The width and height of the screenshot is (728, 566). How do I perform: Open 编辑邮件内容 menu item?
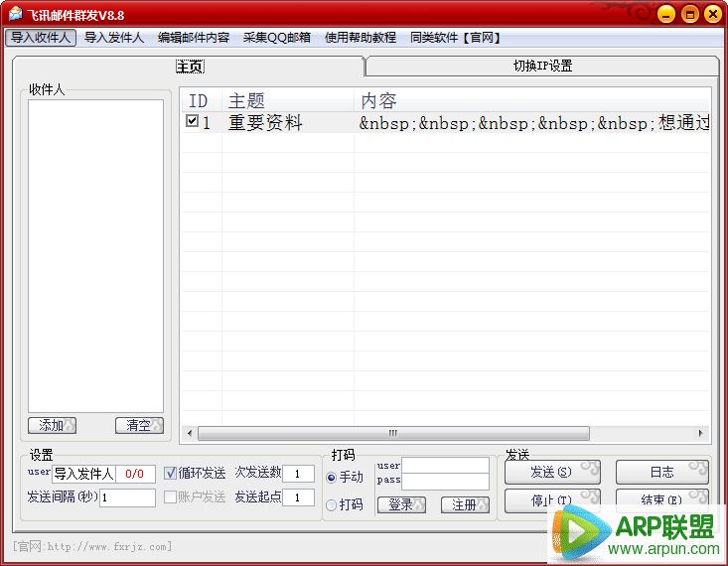[x=194, y=37]
